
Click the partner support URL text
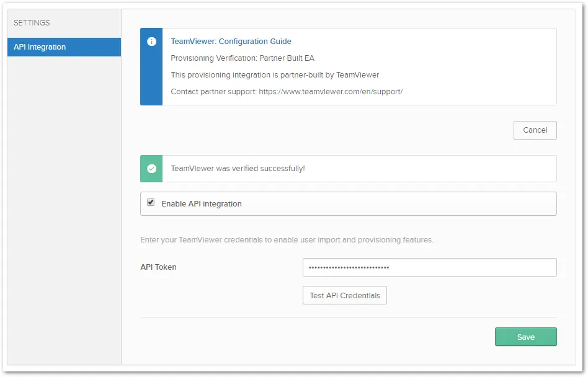[331, 91]
